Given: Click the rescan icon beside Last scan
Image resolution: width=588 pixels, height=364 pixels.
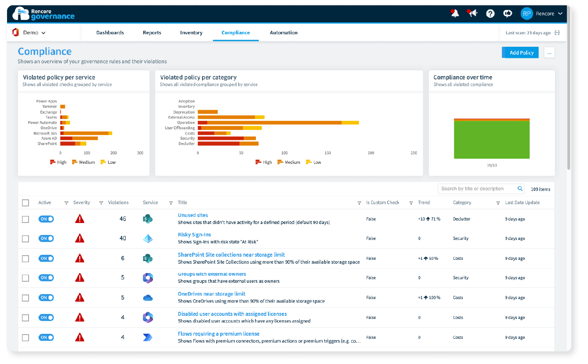Looking at the screenshot, I should click(557, 33).
